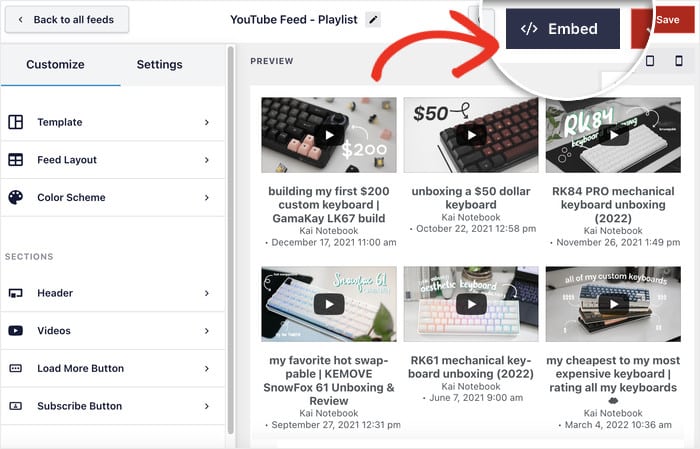The height and width of the screenshot is (449, 700).
Task: Open the Feed Layout settings row
Action: (112, 160)
